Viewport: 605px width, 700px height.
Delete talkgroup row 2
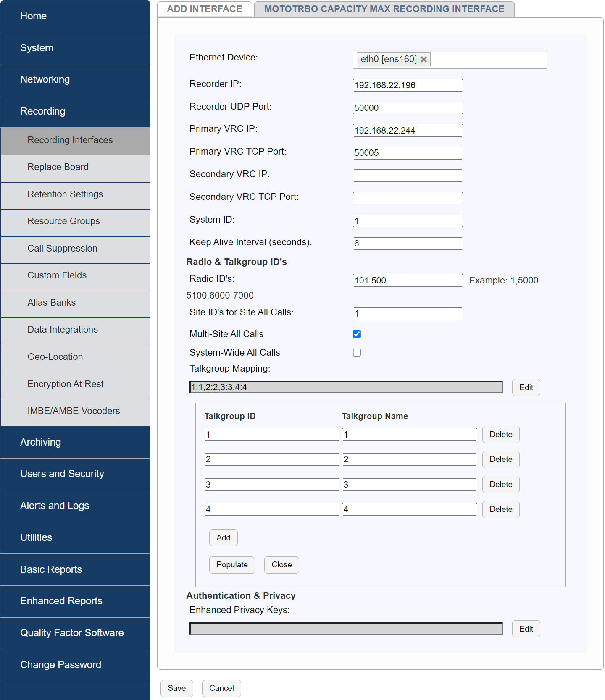501,459
